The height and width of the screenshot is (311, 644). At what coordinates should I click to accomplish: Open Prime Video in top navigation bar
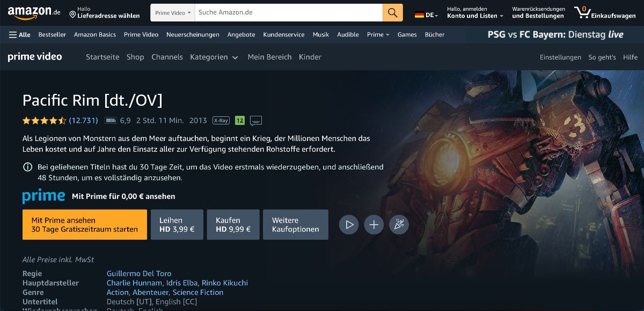tap(141, 34)
